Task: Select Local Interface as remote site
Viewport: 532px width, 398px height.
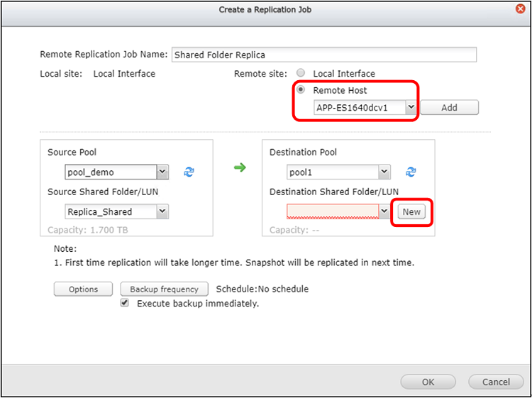Action: pos(301,73)
